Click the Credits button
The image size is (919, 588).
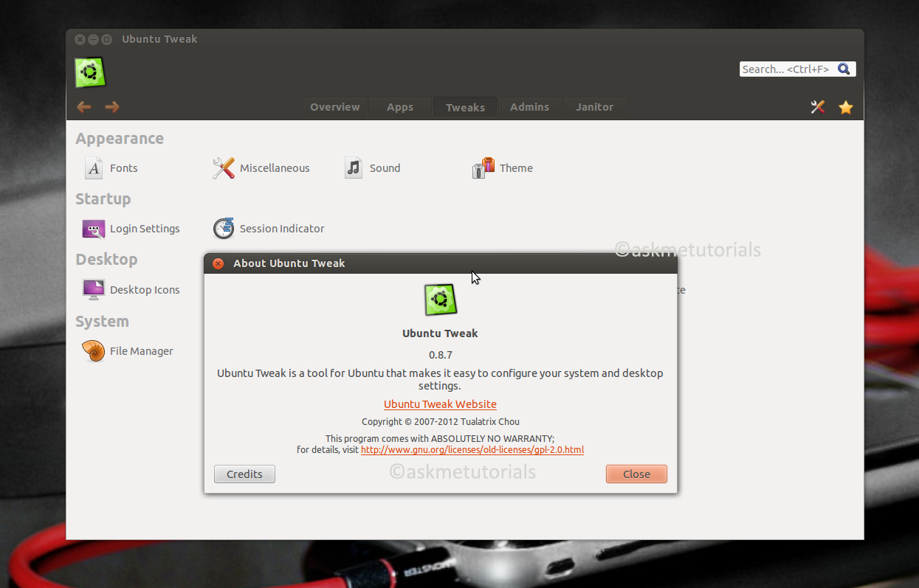pos(244,474)
